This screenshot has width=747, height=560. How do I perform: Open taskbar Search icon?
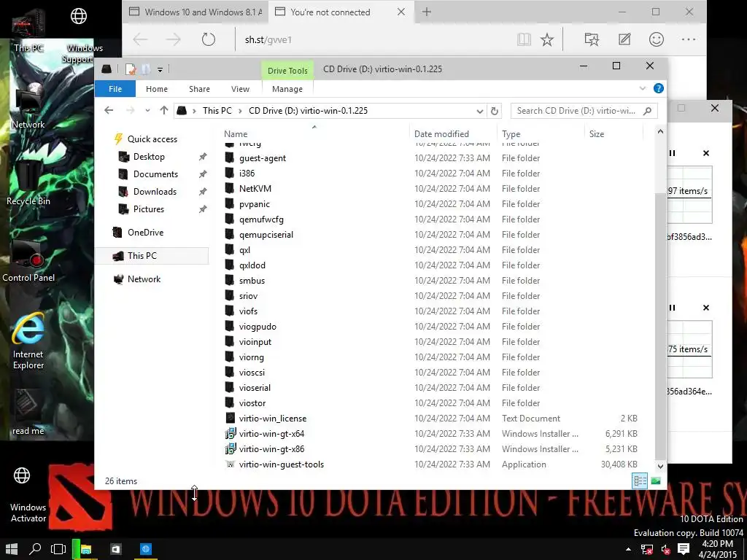pyautogui.click(x=35, y=549)
